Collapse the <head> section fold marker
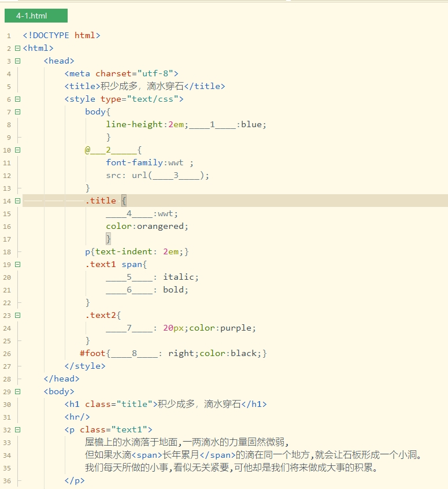Image resolution: width=448 pixels, height=489 pixels. point(17,61)
